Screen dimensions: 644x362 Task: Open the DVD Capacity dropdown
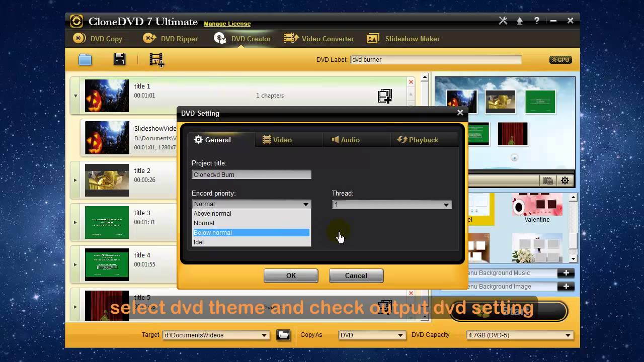click(x=520, y=335)
